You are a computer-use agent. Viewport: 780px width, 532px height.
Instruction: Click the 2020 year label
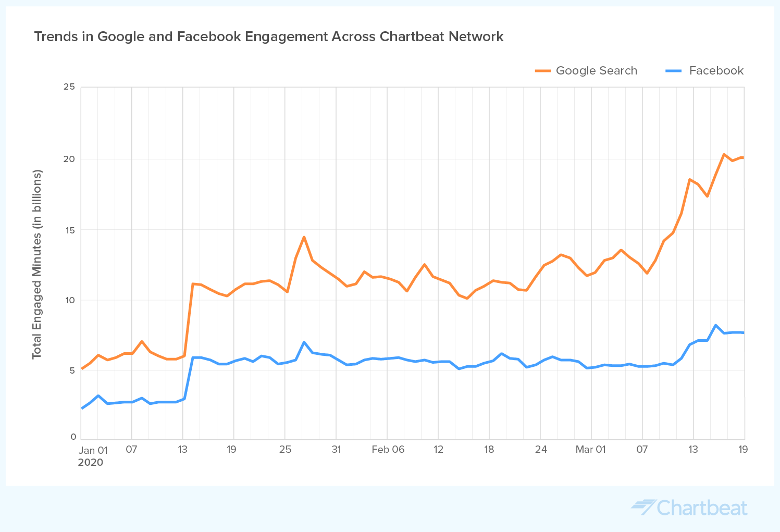click(91, 462)
